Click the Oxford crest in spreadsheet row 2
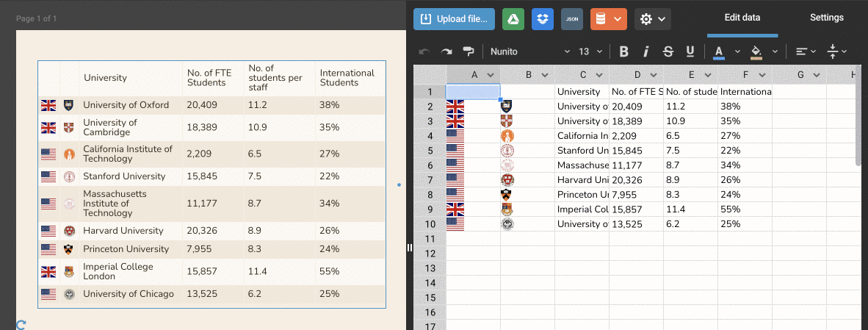The image size is (868, 330). [507, 107]
